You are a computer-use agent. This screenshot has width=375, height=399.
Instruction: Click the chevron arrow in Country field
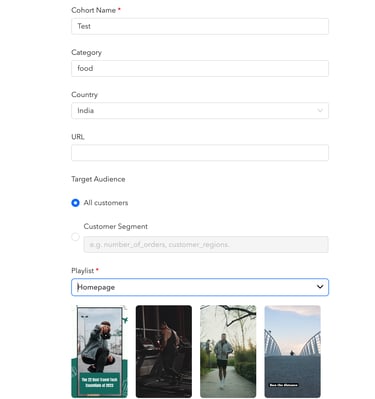(320, 111)
